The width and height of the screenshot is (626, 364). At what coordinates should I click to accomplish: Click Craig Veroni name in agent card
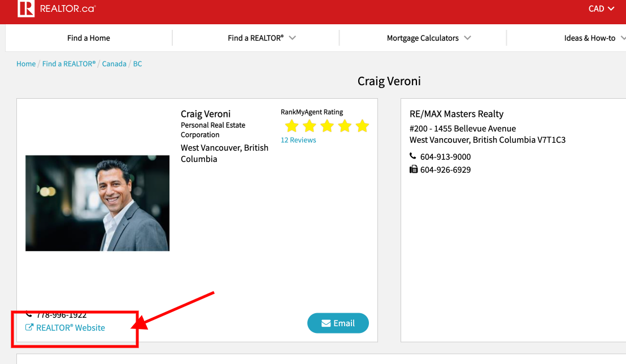206,114
